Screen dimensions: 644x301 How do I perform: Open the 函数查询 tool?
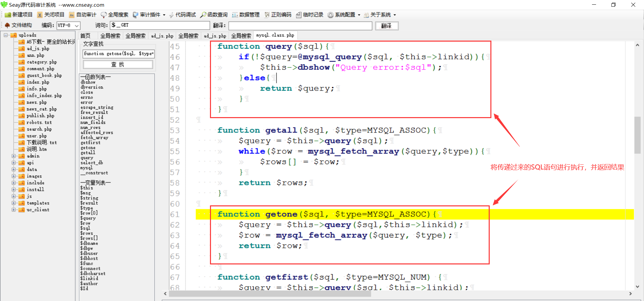[214, 15]
